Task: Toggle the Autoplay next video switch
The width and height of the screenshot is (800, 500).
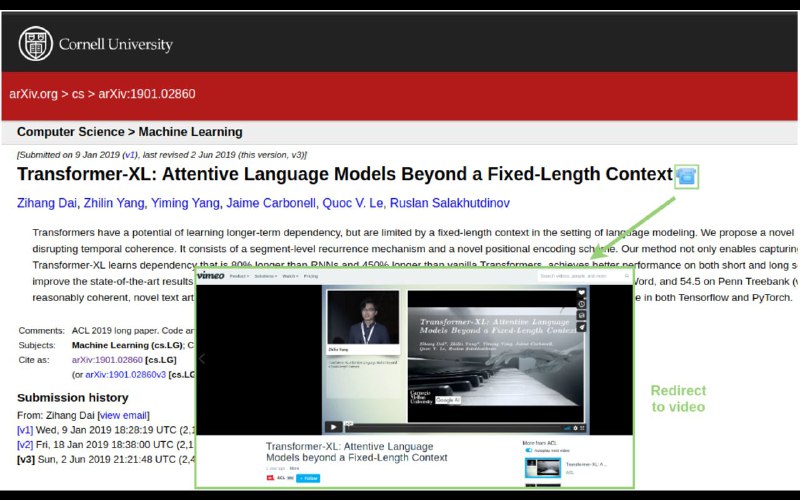Action: (x=529, y=451)
